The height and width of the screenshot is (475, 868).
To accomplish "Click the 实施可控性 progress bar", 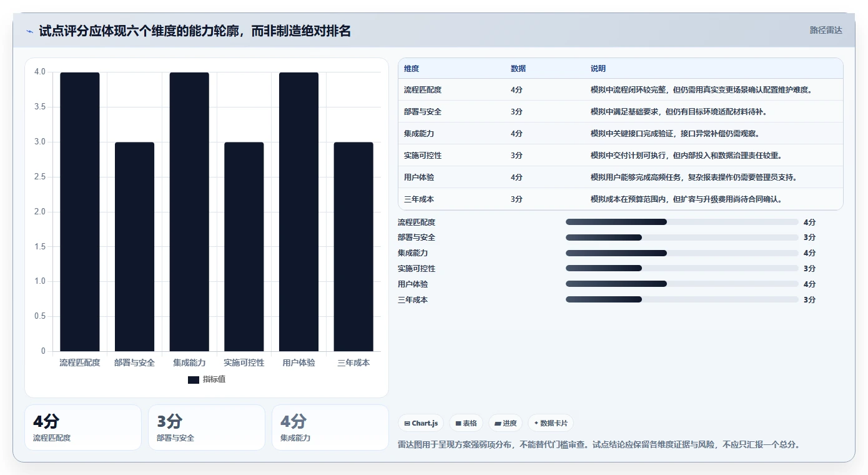I will [x=682, y=268].
